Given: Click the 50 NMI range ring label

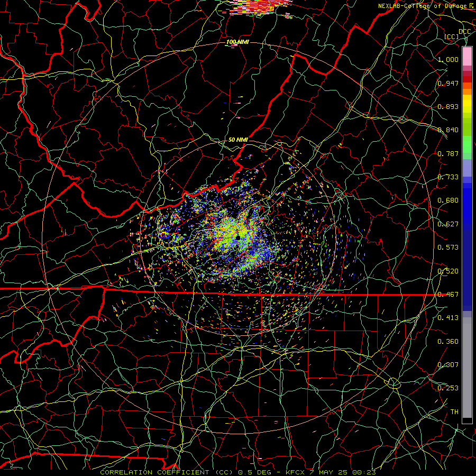Looking at the screenshot, I should (238, 140).
